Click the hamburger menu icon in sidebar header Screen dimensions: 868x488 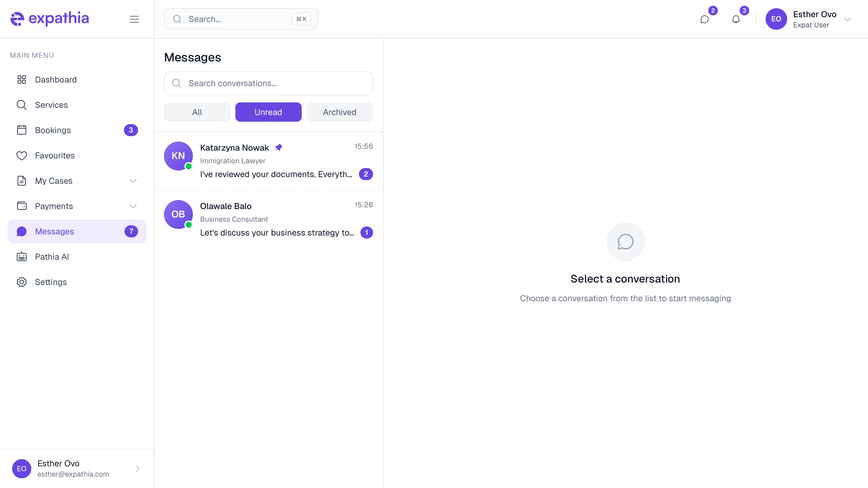[x=134, y=19]
